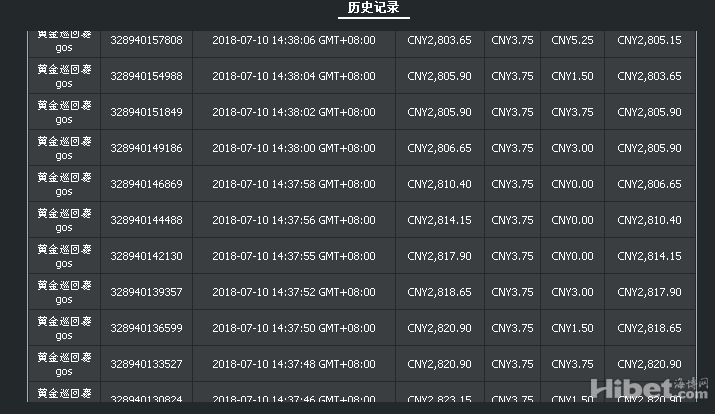Select the 黄金巡回赛 gos cell for 328940133527
Viewport: 715px width, 414px height.
(64, 364)
